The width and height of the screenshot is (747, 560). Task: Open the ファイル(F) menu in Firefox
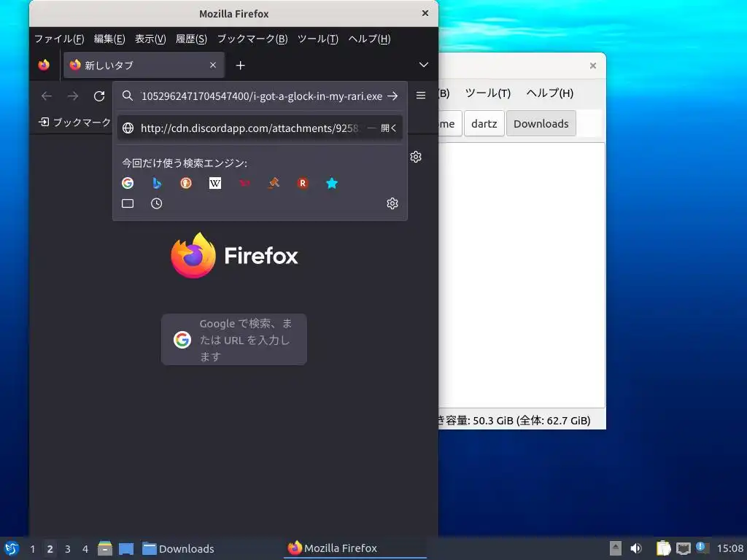click(x=59, y=39)
